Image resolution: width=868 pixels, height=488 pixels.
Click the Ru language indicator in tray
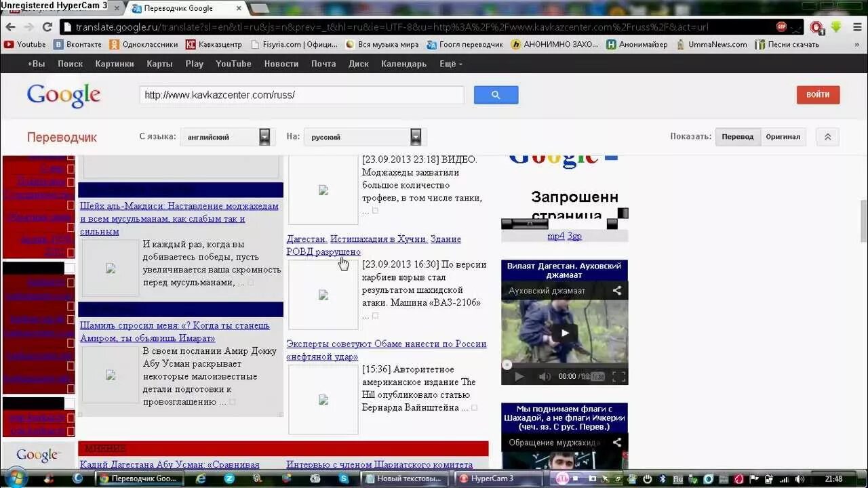point(678,479)
